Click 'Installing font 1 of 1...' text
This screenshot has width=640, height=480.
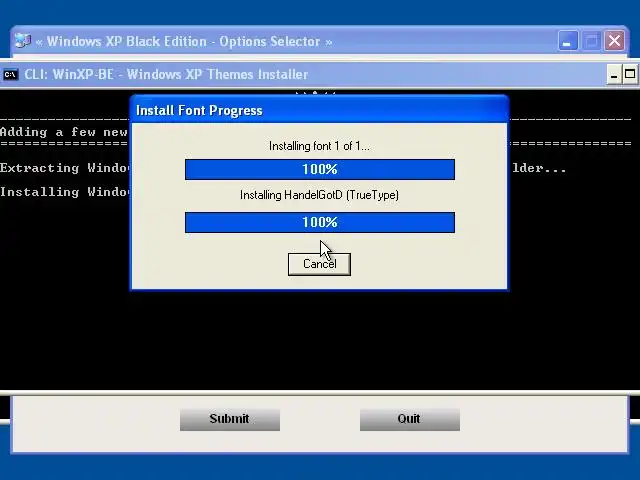319,146
